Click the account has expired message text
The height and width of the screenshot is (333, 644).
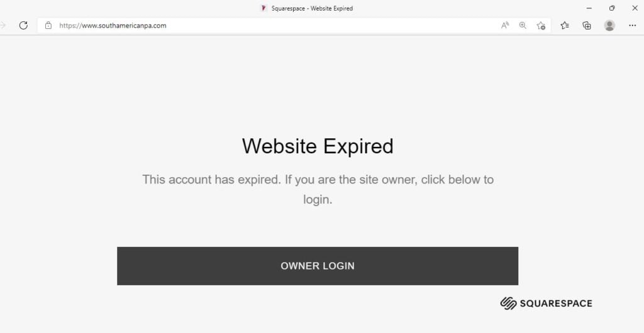point(318,190)
